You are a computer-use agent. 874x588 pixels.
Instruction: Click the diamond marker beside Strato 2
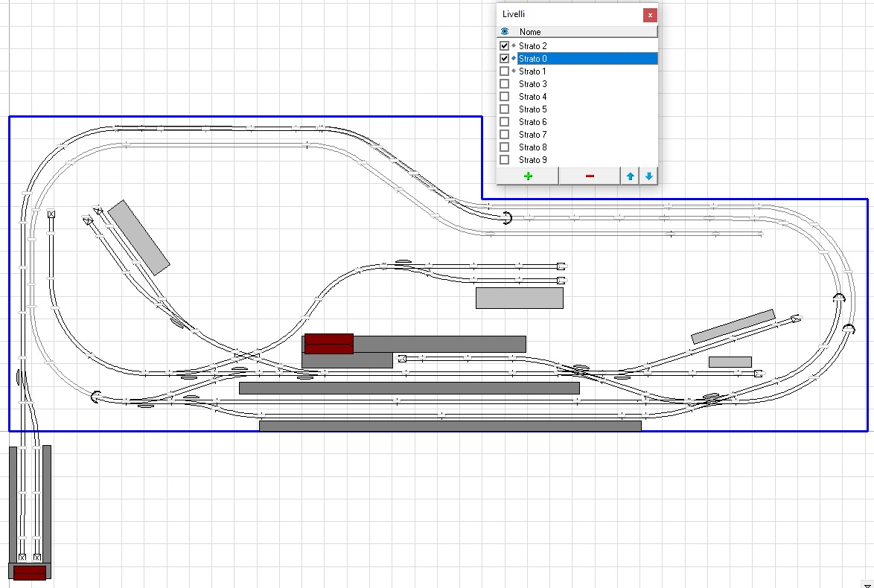(x=514, y=46)
